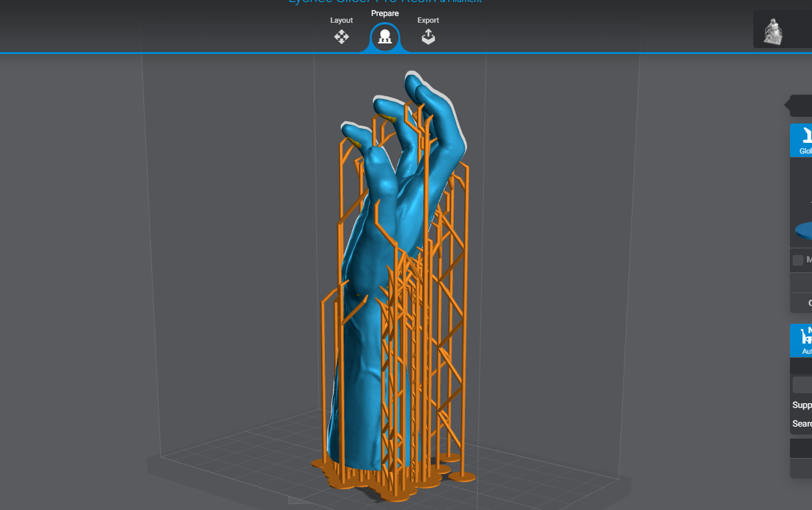Screen dimensions: 812x510
Task: Switch to the Layout tab
Action: pyautogui.click(x=342, y=30)
